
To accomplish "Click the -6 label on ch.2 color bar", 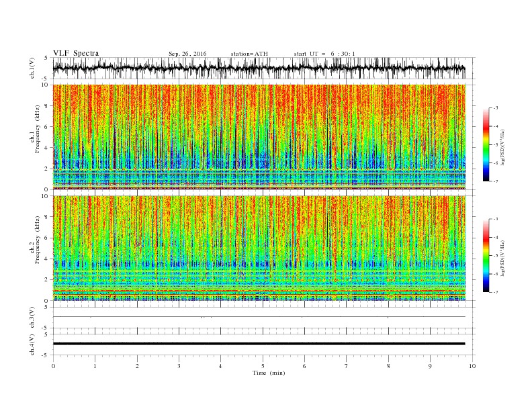I will pyautogui.click(x=496, y=274).
